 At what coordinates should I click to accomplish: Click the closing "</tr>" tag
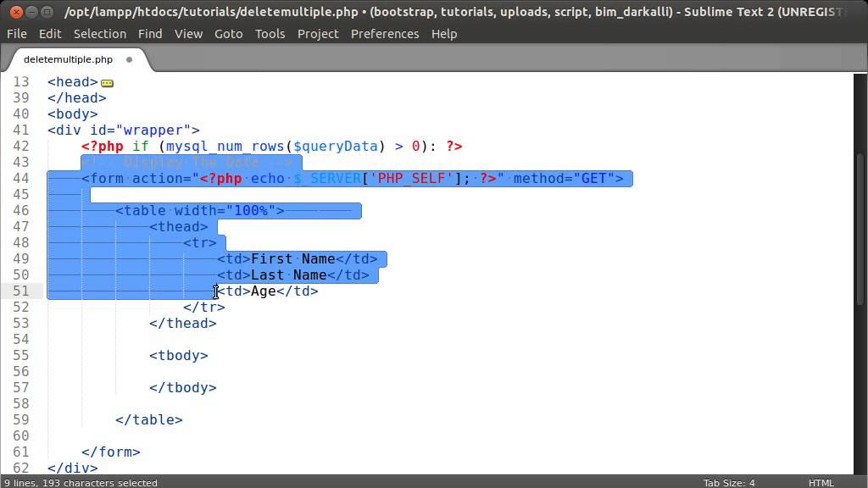pyautogui.click(x=204, y=307)
